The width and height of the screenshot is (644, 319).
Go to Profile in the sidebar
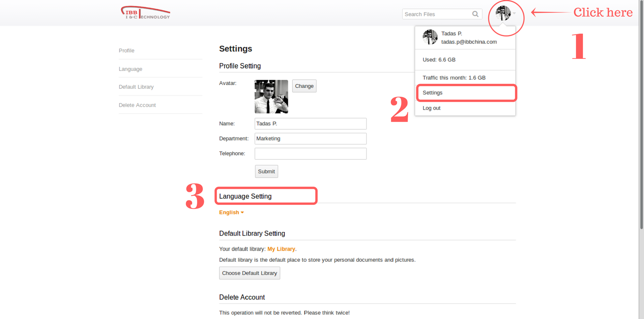coord(127,51)
